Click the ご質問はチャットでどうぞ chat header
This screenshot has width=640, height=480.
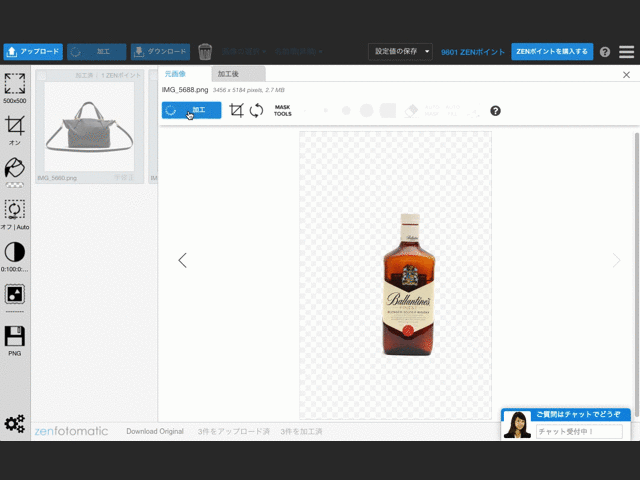578,414
